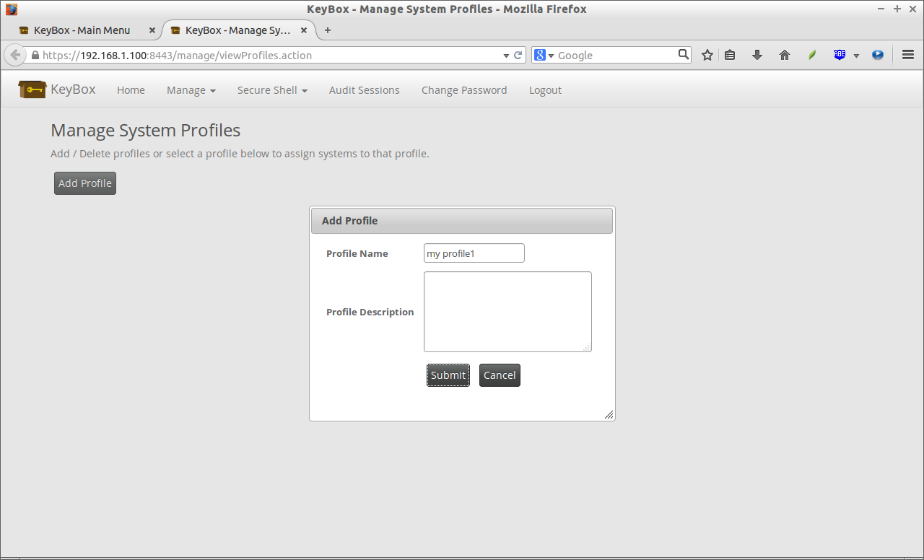
Task: Click the Firefox icon in title bar
Action: pos(11,9)
